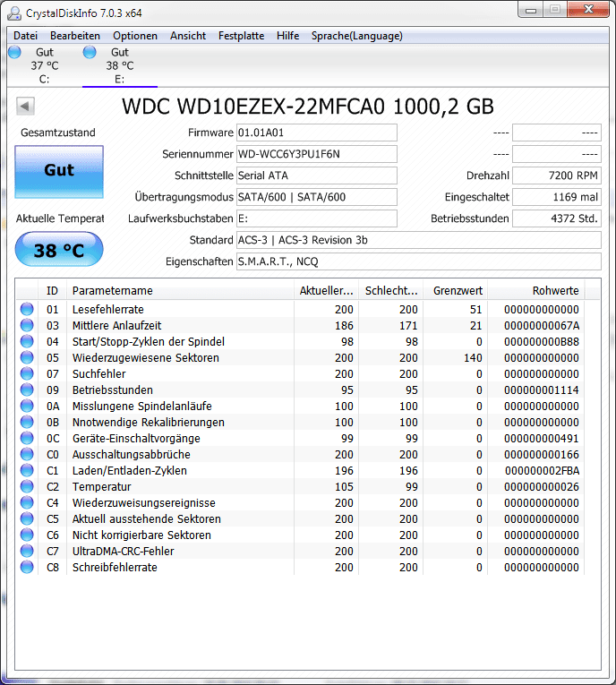Click status orb for Ausschaltungsabbrüche
This screenshot has width=616, height=685.
pos(27,454)
